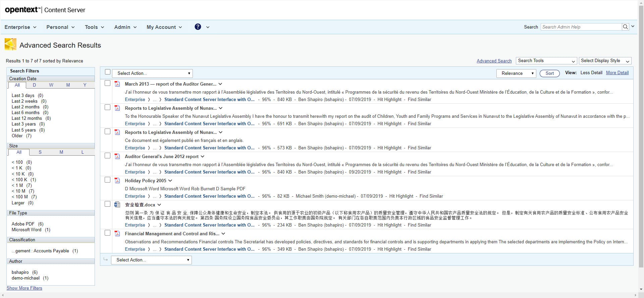
Task: Click Word icon for 安全检查.docx
Action: click(x=117, y=204)
